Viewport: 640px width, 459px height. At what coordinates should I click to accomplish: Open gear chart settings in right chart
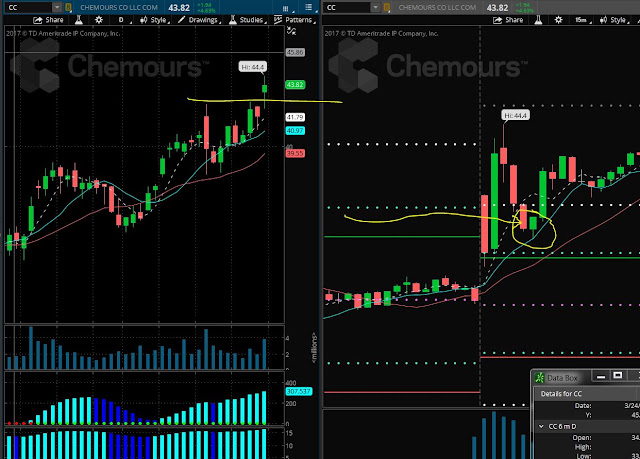coord(558,20)
